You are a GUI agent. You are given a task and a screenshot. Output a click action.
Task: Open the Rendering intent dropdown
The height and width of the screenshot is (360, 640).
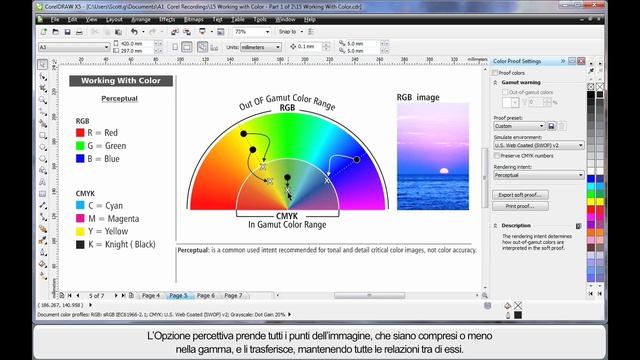539,175
